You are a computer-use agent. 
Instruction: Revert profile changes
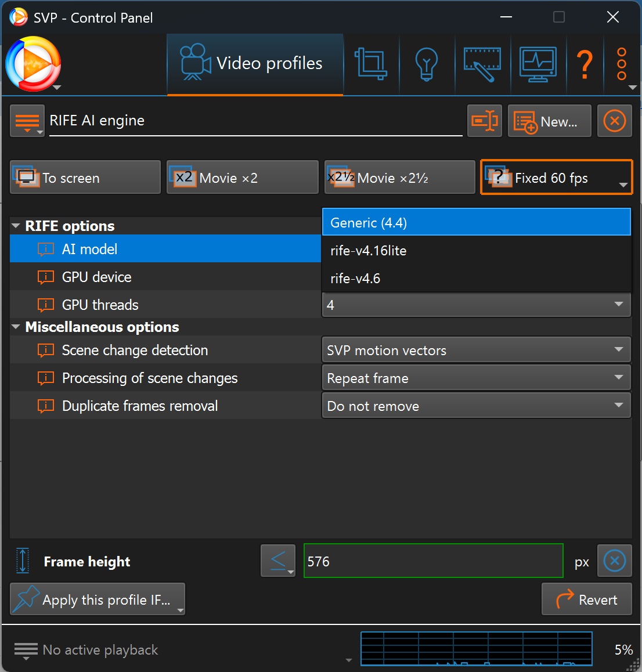tap(586, 599)
